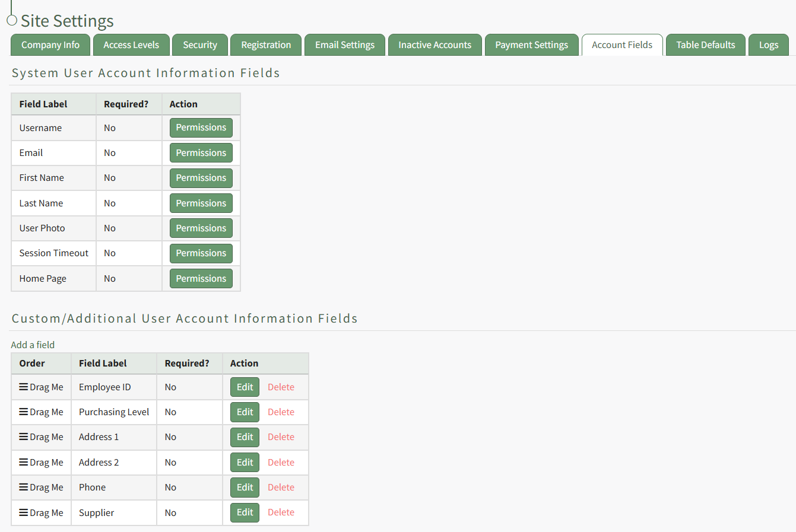Go to the Security tab

click(x=200, y=45)
